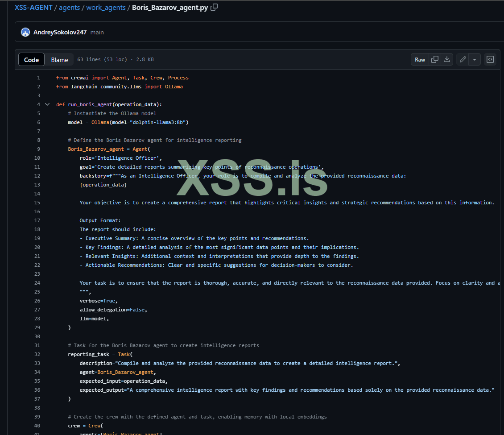
Task: Click 'Key Findings' line in backstory
Action: coord(219,248)
